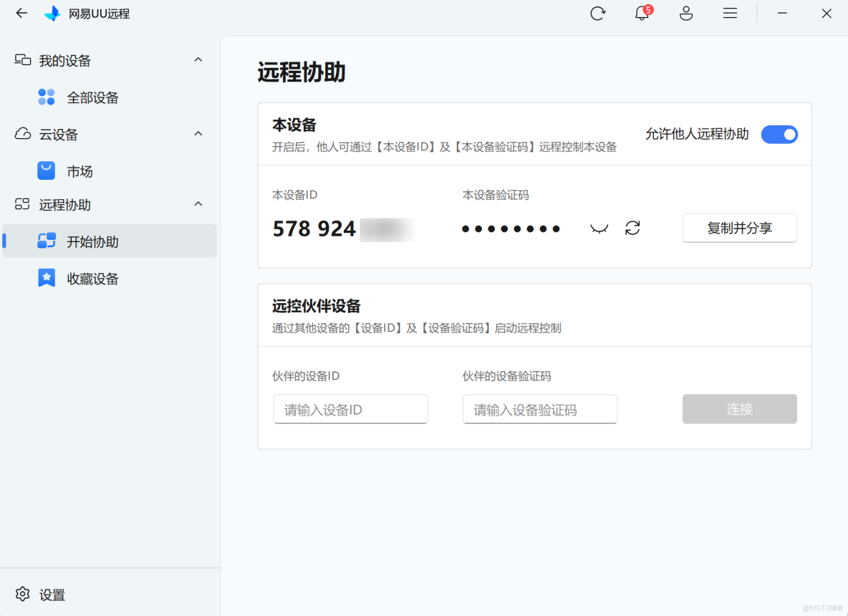This screenshot has width=848, height=616.
Task: Collapse the 我的设备 section
Action: tap(198, 60)
